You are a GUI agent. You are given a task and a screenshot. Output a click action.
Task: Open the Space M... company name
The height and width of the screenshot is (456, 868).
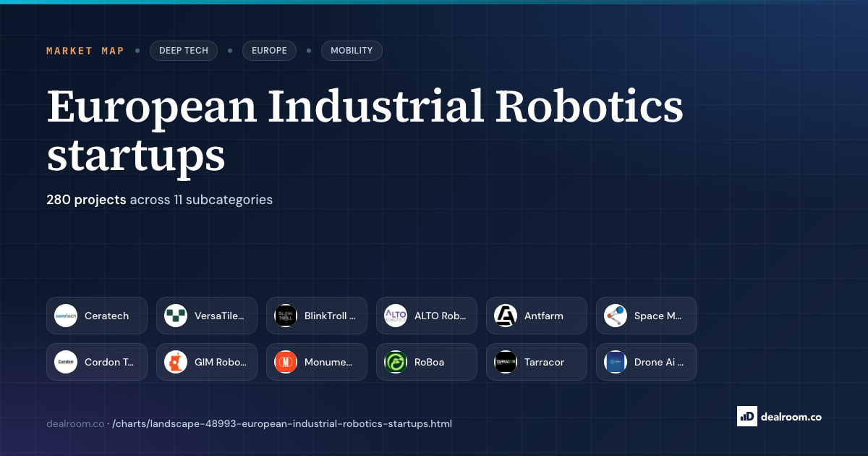(658, 316)
